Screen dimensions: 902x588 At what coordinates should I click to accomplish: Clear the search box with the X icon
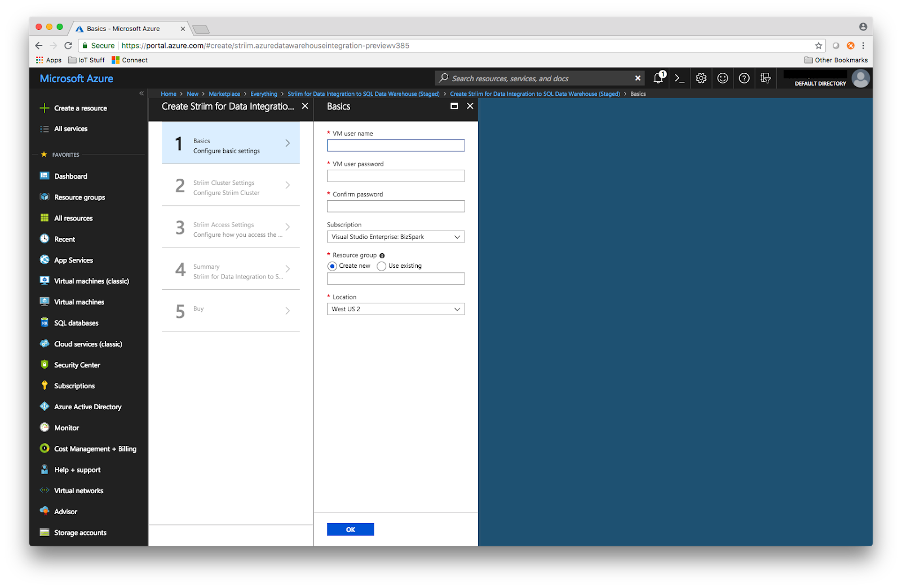(x=638, y=78)
